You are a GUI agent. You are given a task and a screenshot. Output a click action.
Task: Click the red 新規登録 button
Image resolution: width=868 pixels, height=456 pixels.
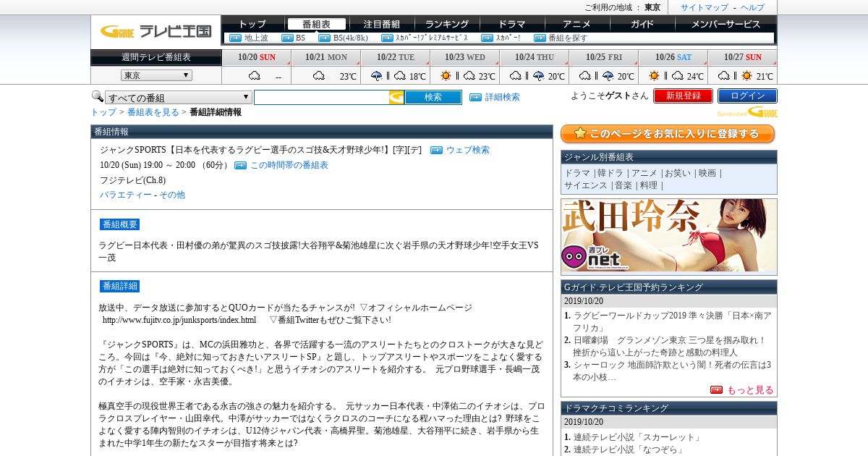[683, 96]
